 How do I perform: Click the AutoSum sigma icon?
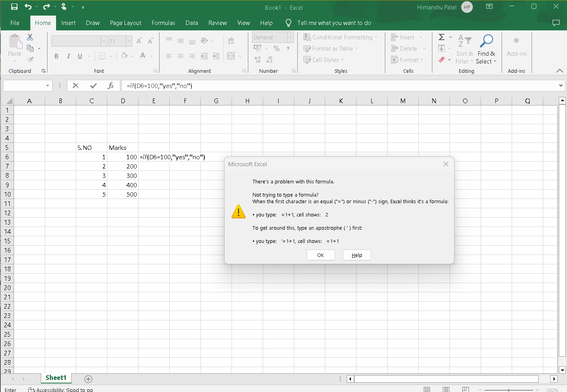441,37
